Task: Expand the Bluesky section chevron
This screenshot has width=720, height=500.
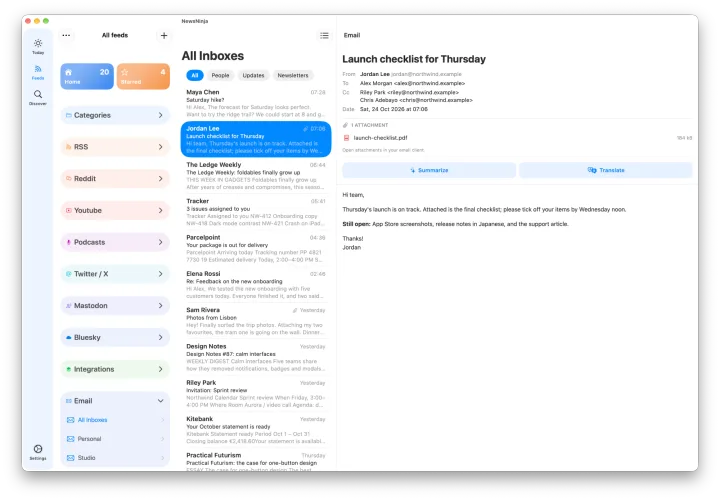Action: [x=160, y=337]
